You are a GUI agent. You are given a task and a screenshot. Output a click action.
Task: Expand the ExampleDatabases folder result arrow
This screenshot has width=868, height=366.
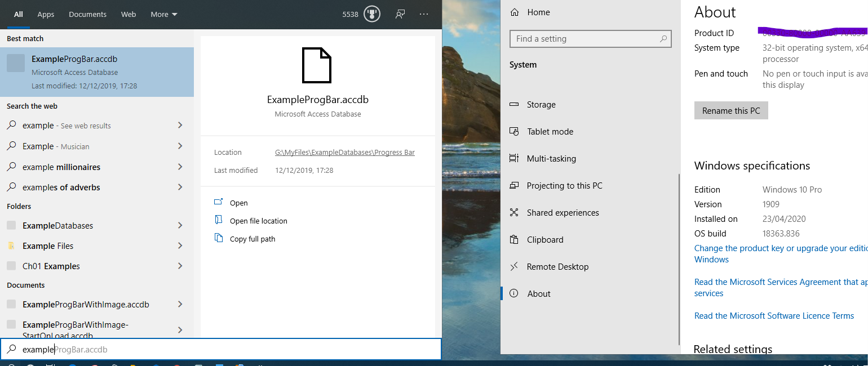[x=180, y=225]
